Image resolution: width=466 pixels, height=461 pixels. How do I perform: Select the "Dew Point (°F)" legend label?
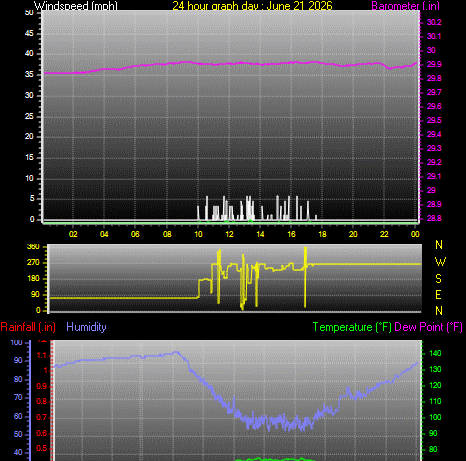[x=428, y=327]
